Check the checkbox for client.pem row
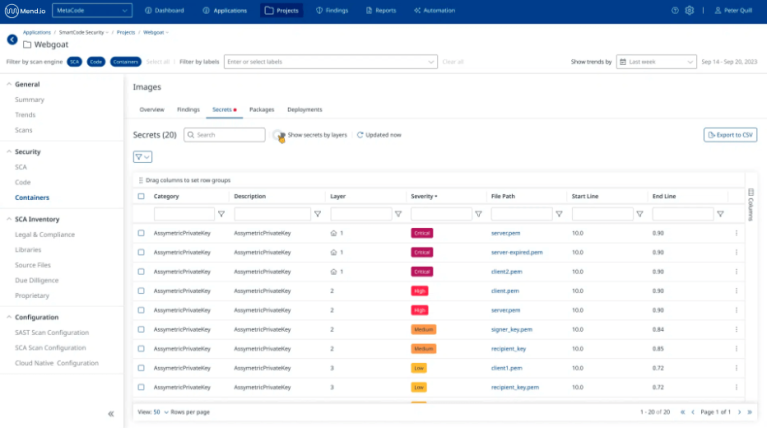This screenshot has height=428, width=767. 141,291
